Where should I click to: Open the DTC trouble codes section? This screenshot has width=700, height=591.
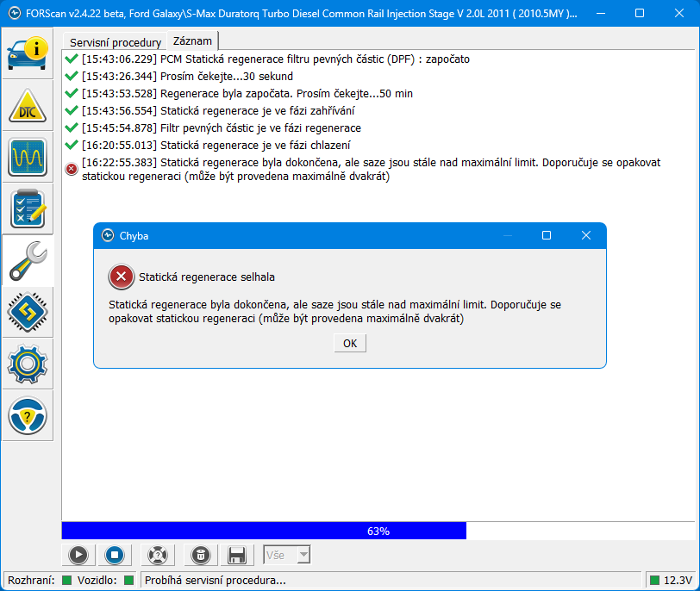coord(28,105)
